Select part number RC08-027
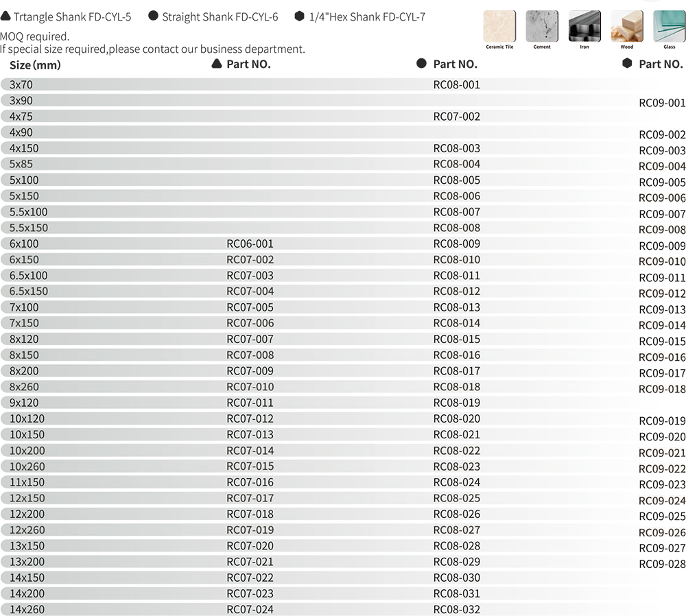Screen dimensions: 686x616 [456, 530]
